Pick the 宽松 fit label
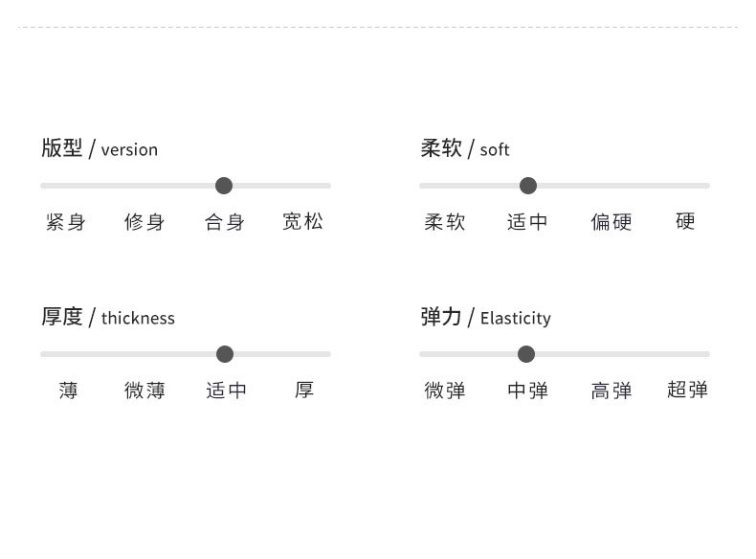 click(x=303, y=222)
